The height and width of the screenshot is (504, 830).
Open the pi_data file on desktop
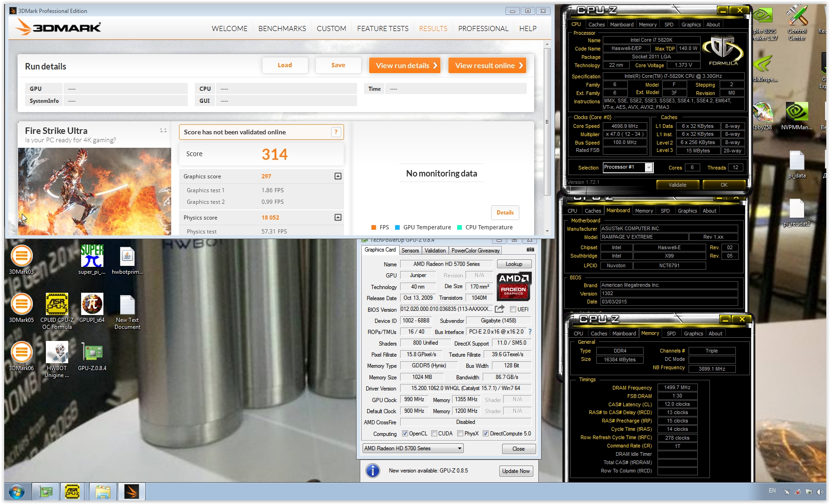pyautogui.click(x=797, y=164)
